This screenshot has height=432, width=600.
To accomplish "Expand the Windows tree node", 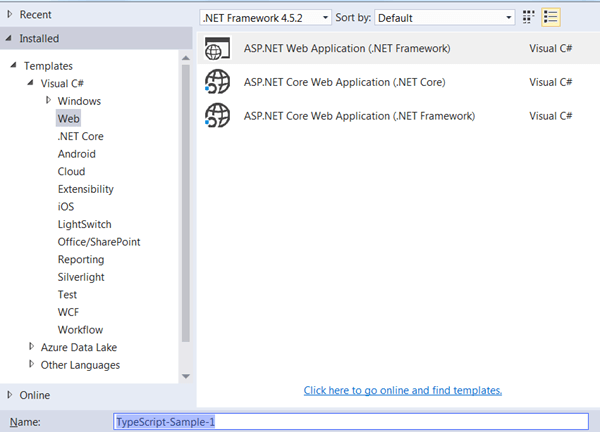I will (x=48, y=101).
